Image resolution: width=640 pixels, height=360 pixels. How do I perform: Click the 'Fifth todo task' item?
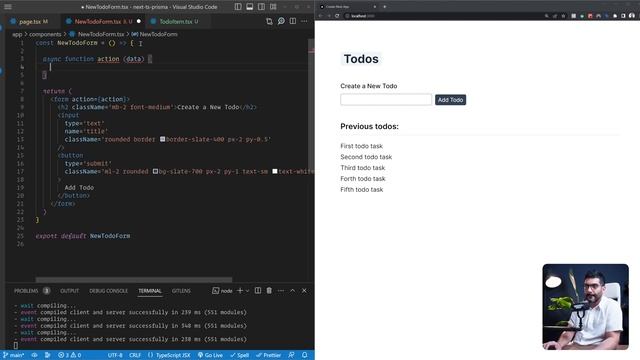(362, 189)
